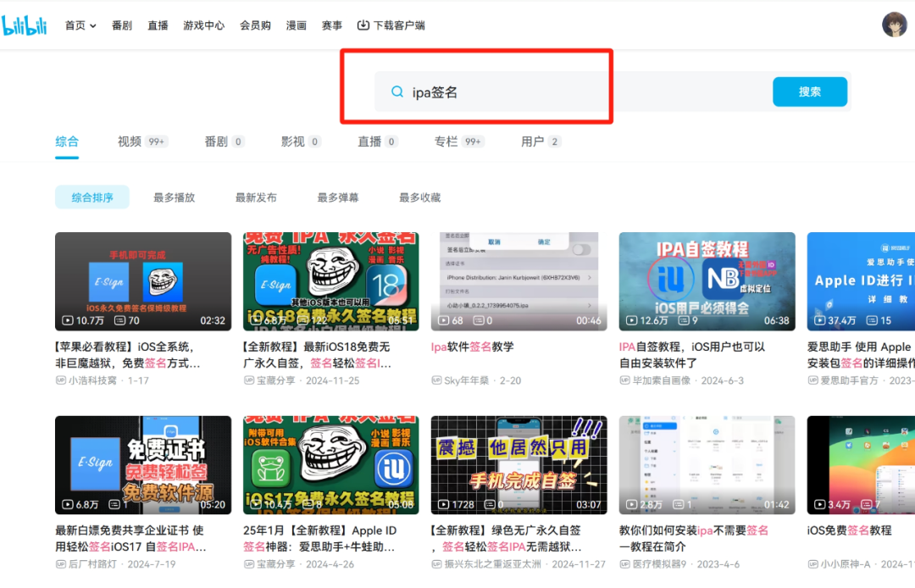Viewport: 915px width, 588px height.
Task: Switch to the 视频 tab
Action: coord(142,141)
